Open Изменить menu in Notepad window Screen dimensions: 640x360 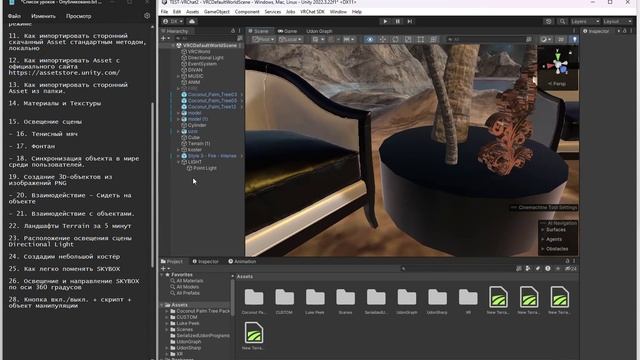(43, 16)
